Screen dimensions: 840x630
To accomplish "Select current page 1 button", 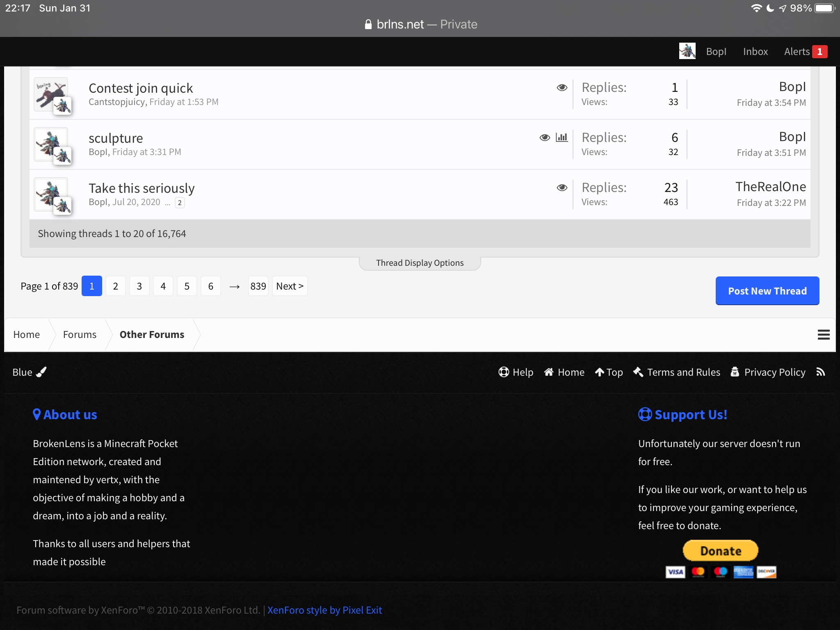I will [92, 286].
